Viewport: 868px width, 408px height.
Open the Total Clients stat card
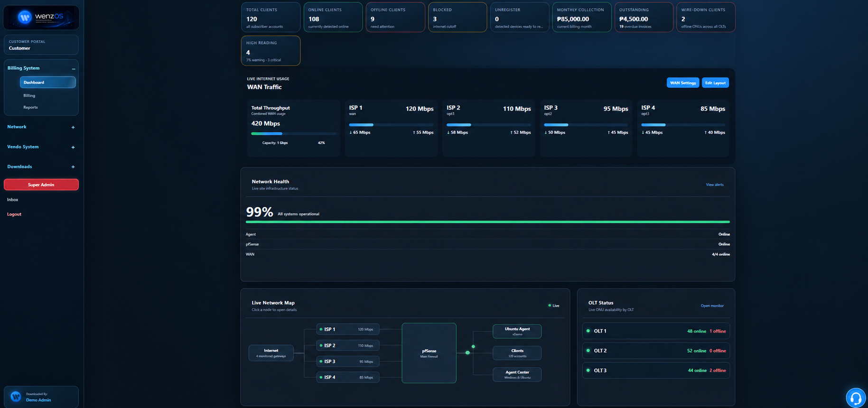pyautogui.click(x=271, y=17)
